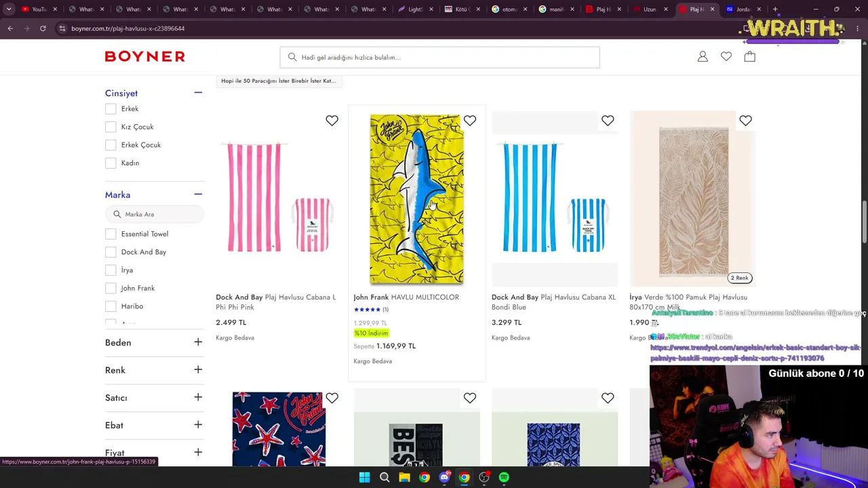
Task: Open the navy starfish towel image
Action: 279,429
